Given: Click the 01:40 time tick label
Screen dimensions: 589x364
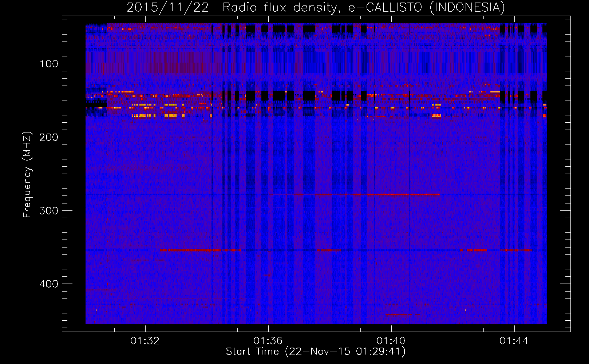Looking at the screenshot, I should (391, 341).
